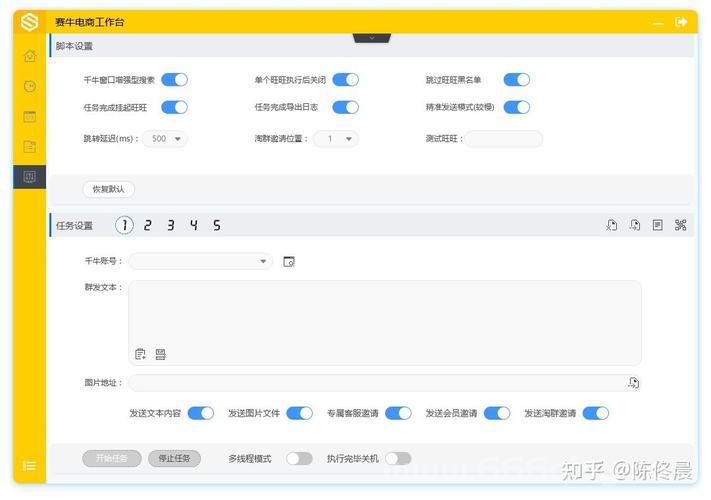Click the 任务设置 section heading
This screenshot has width=711, height=500.
(74, 225)
